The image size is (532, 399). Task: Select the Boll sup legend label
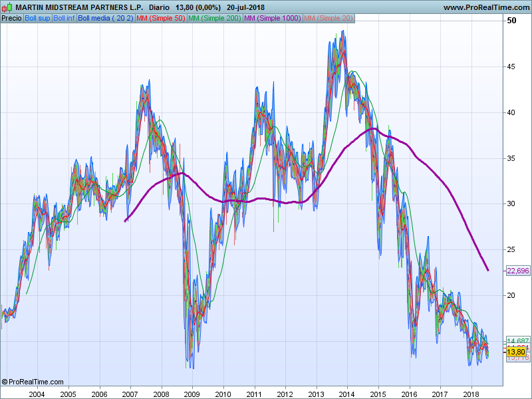pyautogui.click(x=37, y=19)
